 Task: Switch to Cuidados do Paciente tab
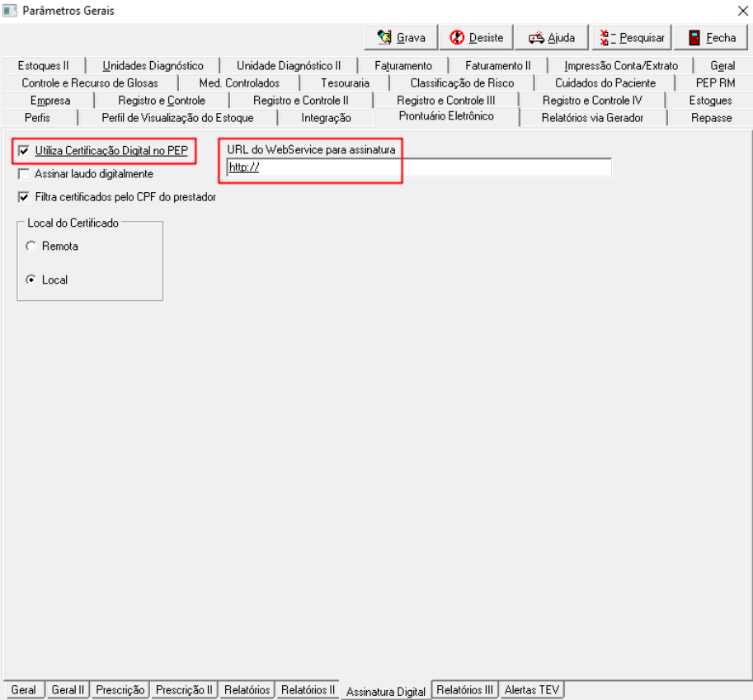coord(605,83)
